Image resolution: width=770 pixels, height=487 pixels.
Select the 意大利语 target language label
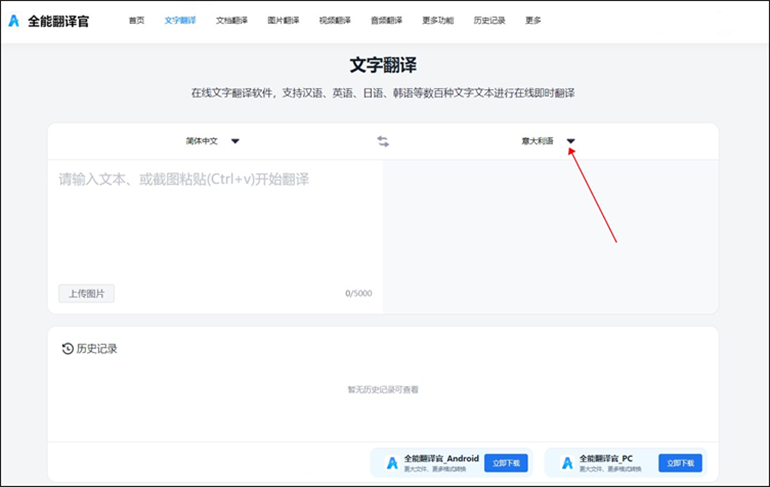(x=537, y=141)
